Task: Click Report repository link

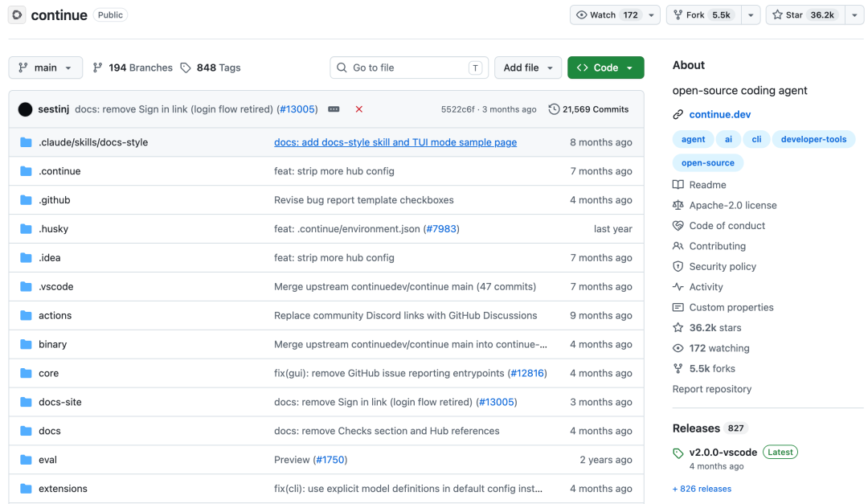Action: coord(712,389)
